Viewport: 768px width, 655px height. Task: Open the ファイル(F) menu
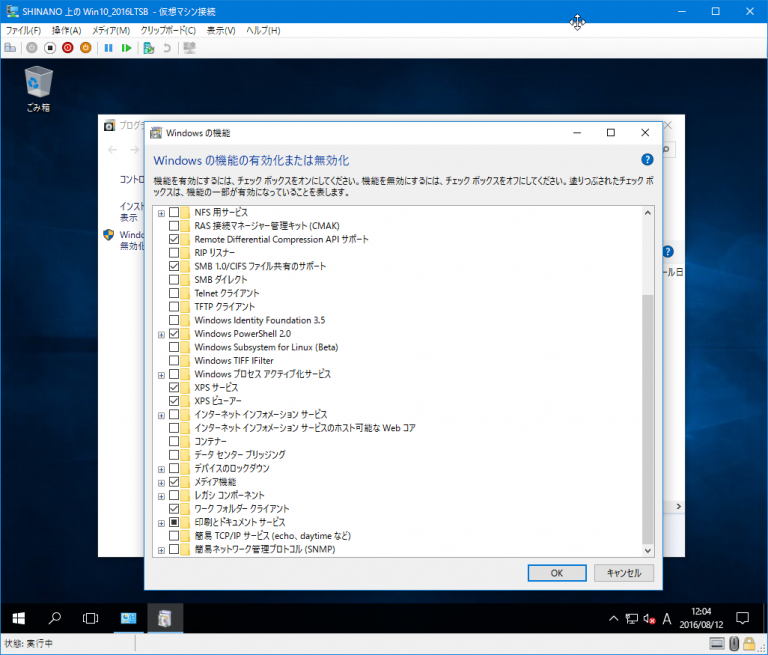point(23,30)
